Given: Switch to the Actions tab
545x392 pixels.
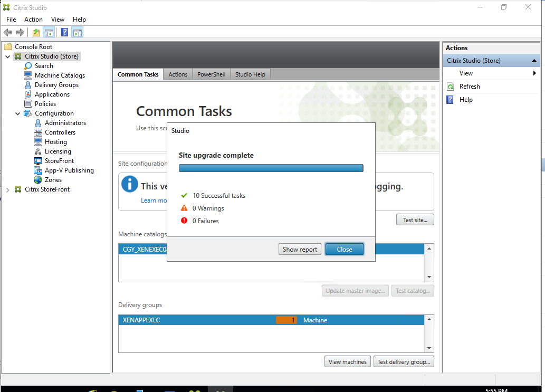Looking at the screenshot, I should tap(178, 74).
